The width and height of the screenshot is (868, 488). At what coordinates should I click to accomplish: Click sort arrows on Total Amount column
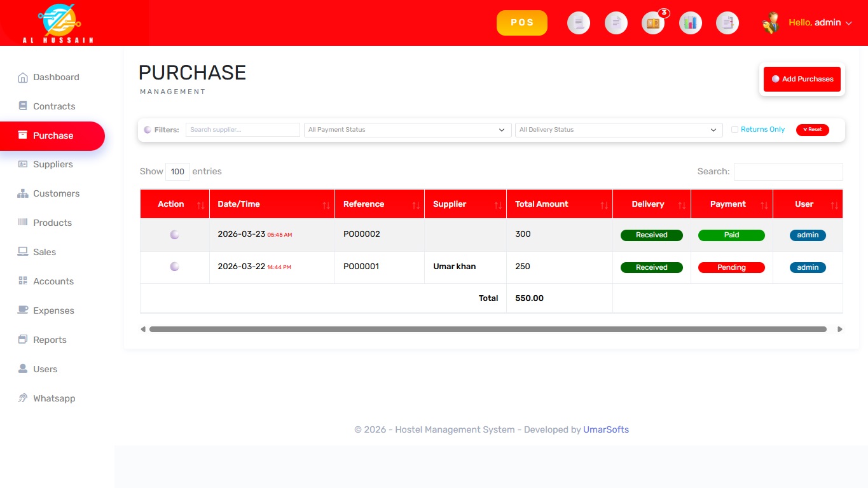click(603, 205)
